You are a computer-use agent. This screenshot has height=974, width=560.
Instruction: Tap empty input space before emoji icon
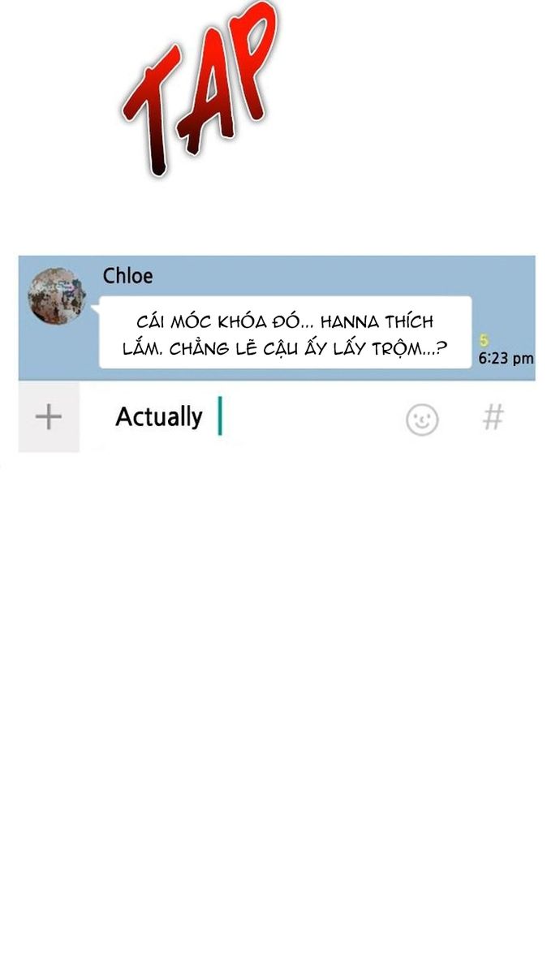pyautogui.click(x=312, y=417)
